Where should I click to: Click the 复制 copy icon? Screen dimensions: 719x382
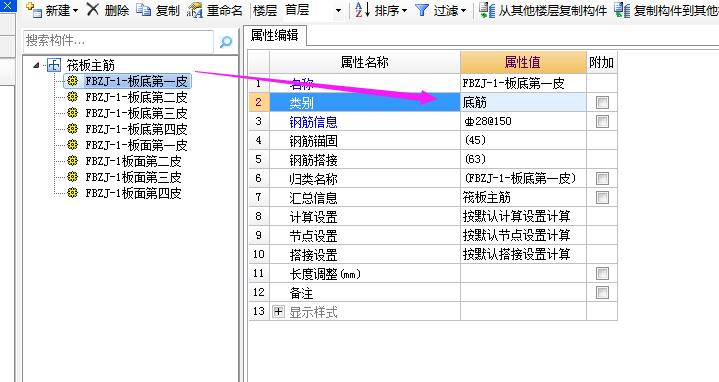144,10
